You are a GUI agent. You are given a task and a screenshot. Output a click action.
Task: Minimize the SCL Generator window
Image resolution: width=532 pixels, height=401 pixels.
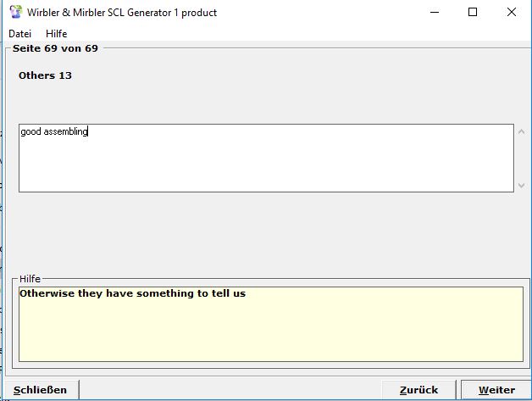coord(434,13)
